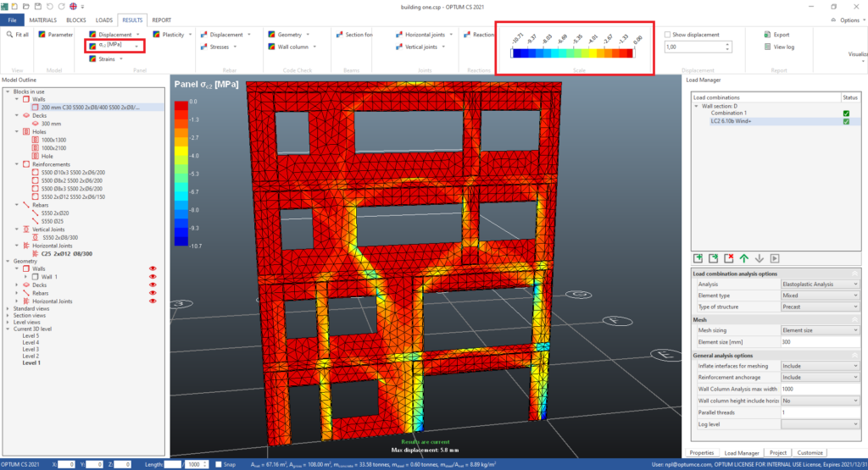This screenshot has width=868, height=470.
Task: Open the Analysis type dropdown
Action: tap(819, 284)
